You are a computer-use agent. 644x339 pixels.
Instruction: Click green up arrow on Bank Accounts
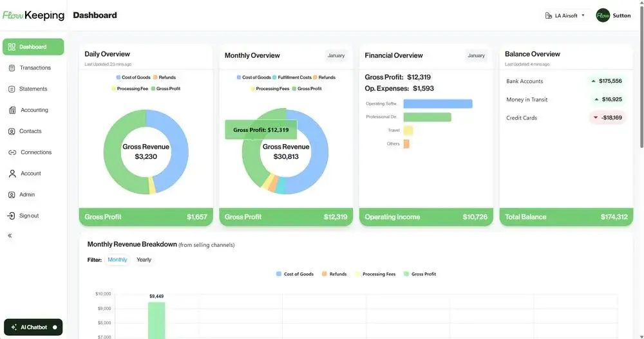click(593, 81)
